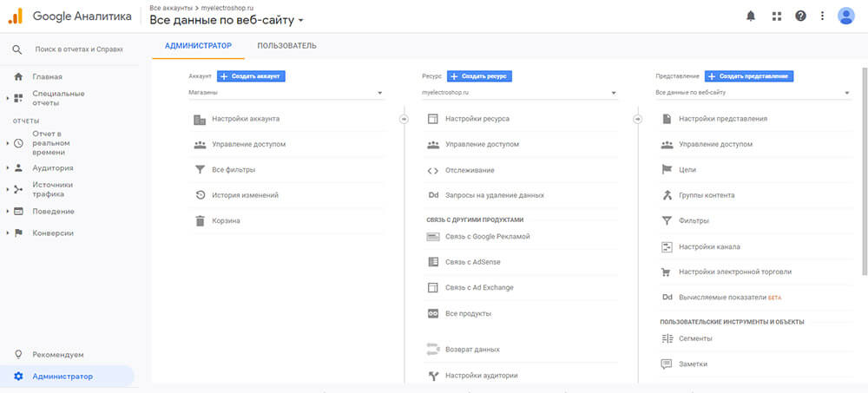Open the more options vertical dots
Screen dimensions: 868x393
823,16
